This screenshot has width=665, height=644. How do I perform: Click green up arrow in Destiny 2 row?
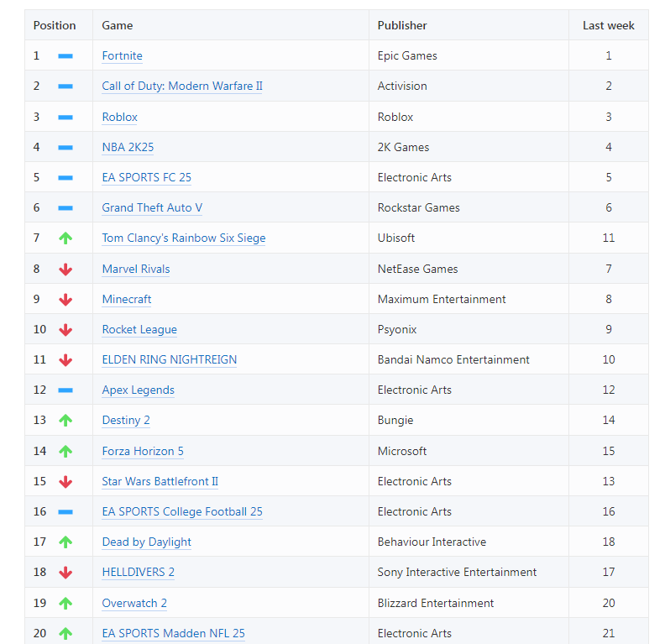pyautogui.click(x=65, y=421)
